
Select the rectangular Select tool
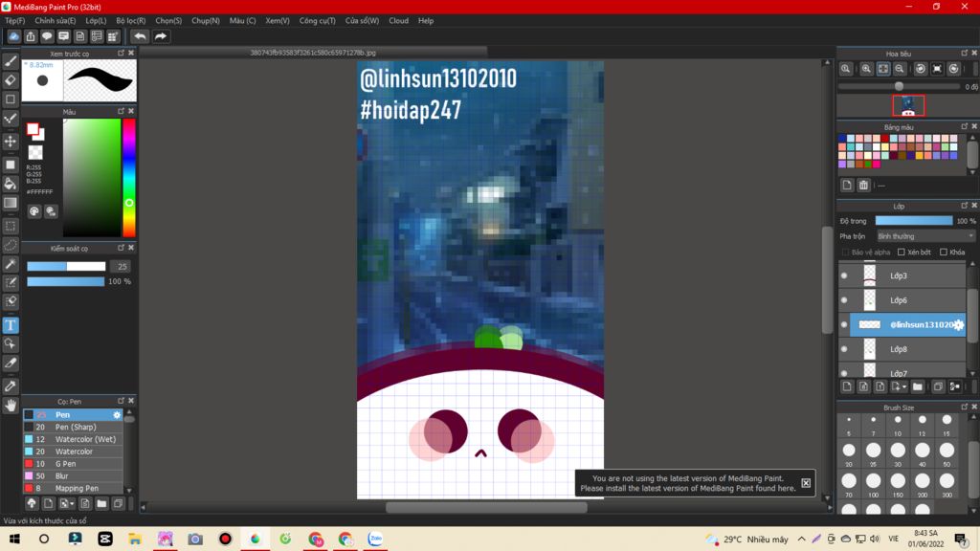(x=11, y=226)
